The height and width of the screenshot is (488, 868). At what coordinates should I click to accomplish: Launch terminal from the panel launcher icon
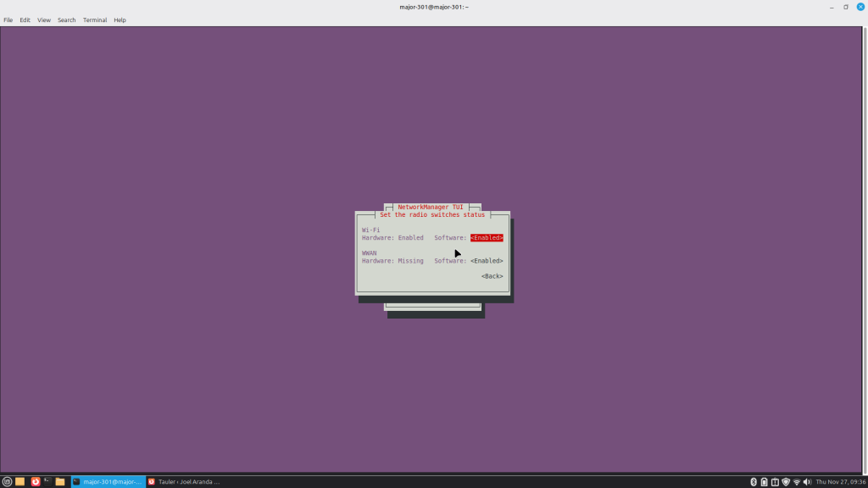[x=47, y=481]
